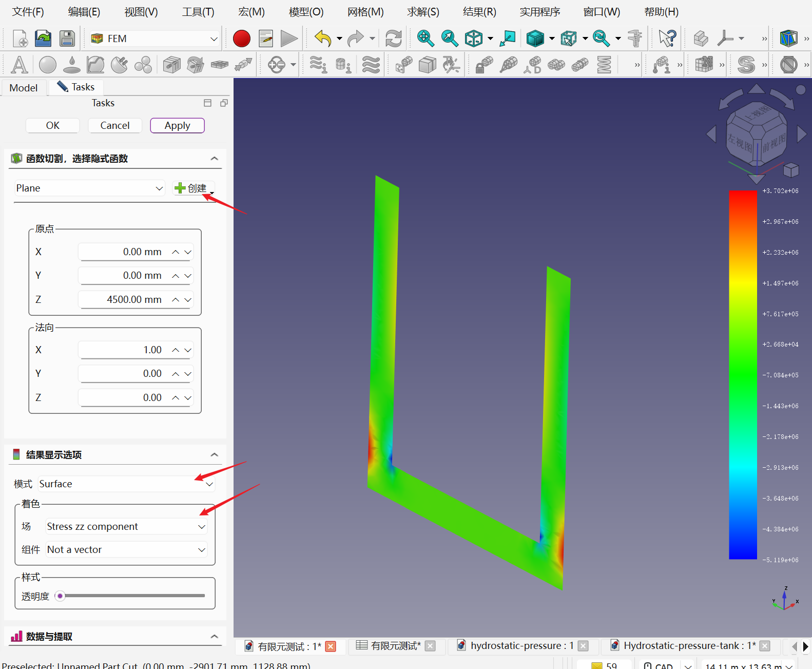Click the Refresh recompute icon
Viewport: 812px width, 669px height.
coord(393,39)
